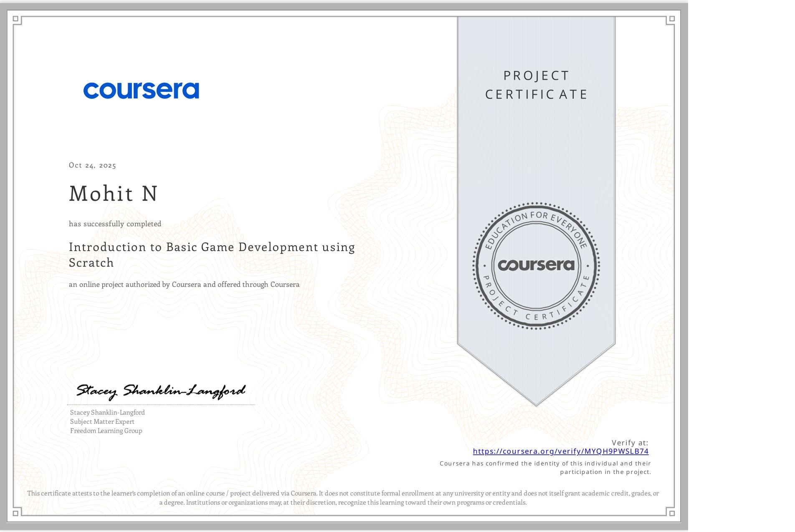The height and width of the screenshot is (532, 795).
Task: Click the disclaimer starting 'This certificate attests'
Action: pyautogui.click(x=343, y=498)
